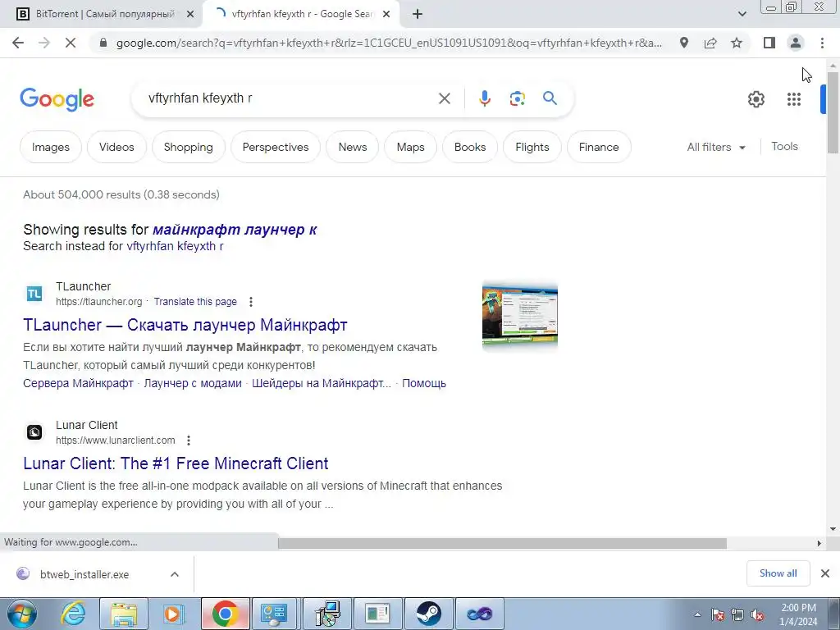Open Лаунчер с модами sitelink

(192, 383)
